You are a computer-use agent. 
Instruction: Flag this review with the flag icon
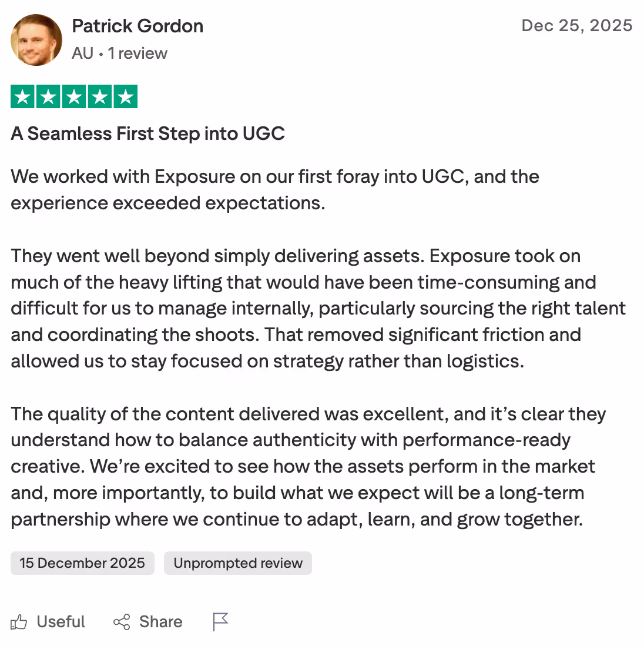pos(220,622)
